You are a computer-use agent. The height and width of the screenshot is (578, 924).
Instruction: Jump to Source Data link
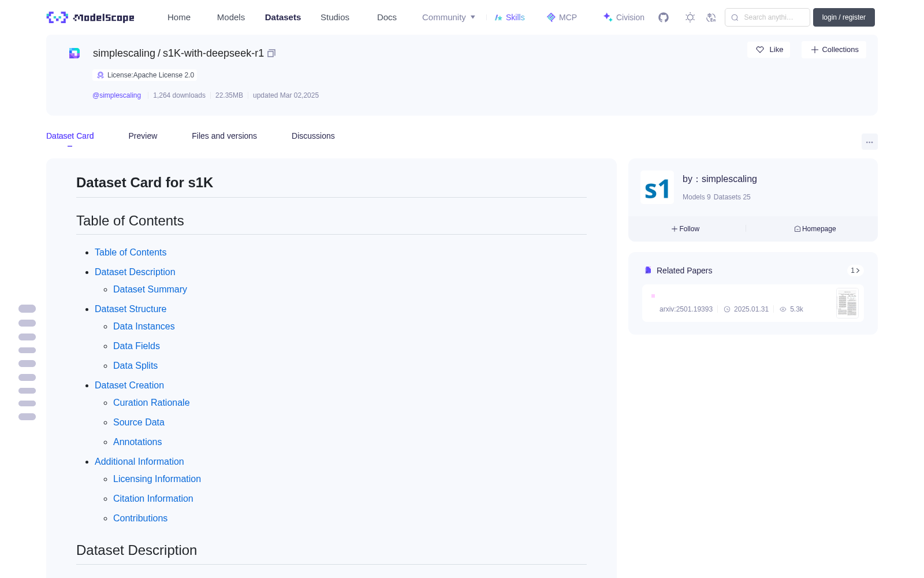point(139,423)
